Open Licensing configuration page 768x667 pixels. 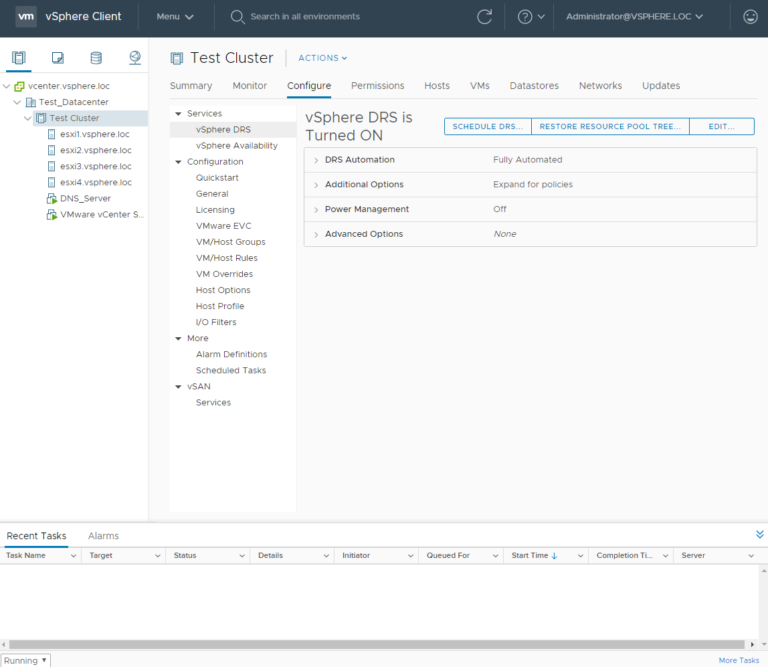point(215,210)
